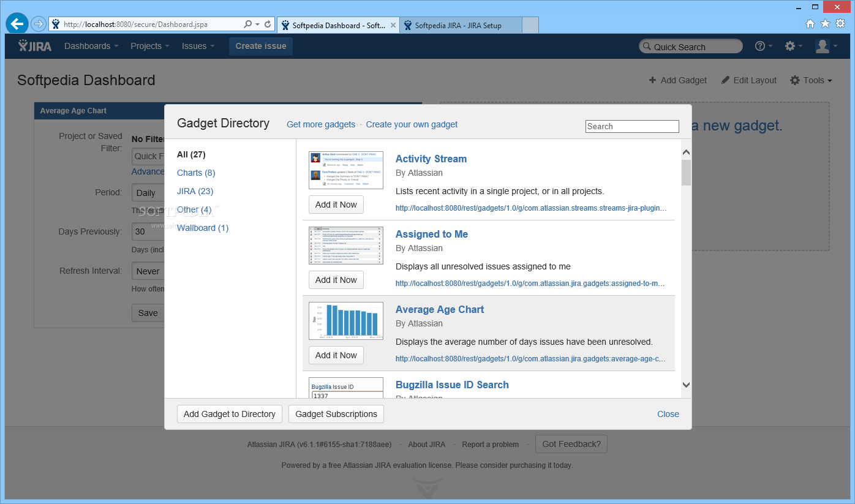This screenshot has height=504, width=855.
Task: Open JIRA Help question mark menu
Action: tap(764, 46)
